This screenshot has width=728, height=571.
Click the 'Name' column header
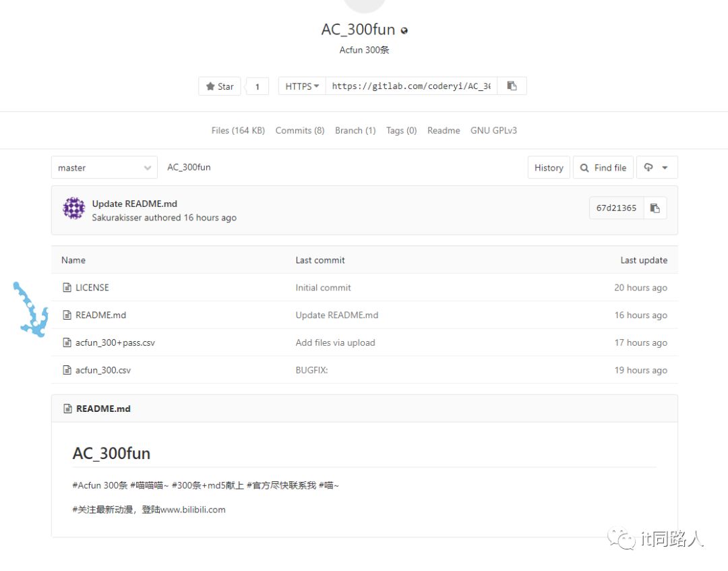point(73,260)
